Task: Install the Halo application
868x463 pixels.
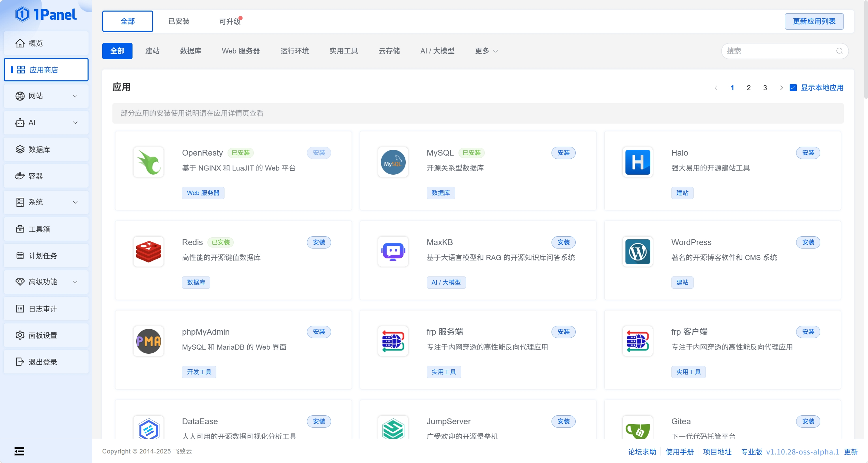Action: [x=808, y=153]
